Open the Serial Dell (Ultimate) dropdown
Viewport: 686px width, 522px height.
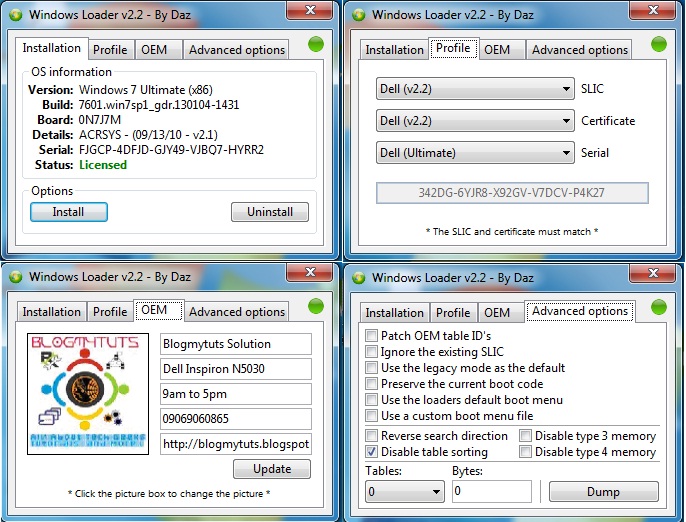click(x=475, y=153)
